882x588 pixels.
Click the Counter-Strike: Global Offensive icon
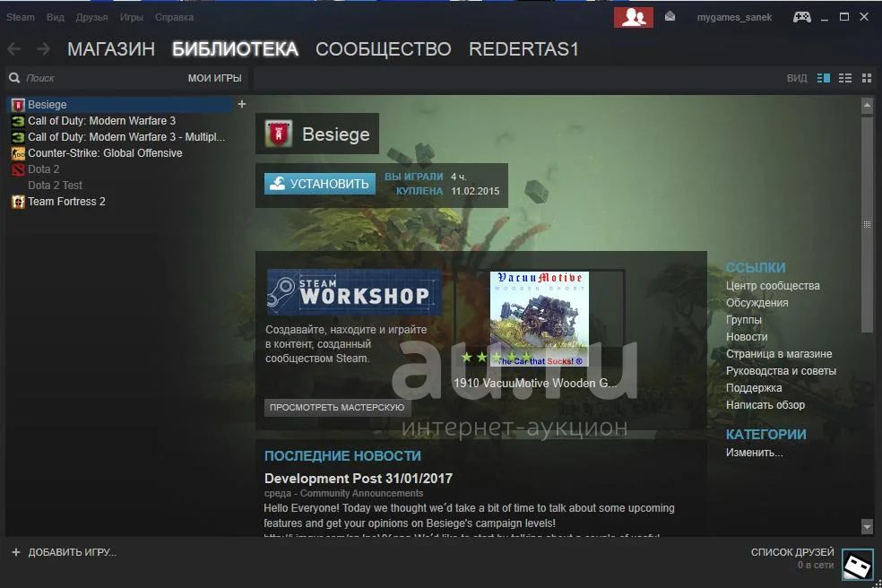(18, 153)
